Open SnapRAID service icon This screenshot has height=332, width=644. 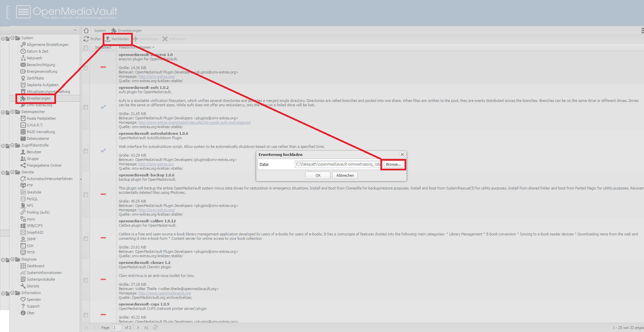click(23, 232)
